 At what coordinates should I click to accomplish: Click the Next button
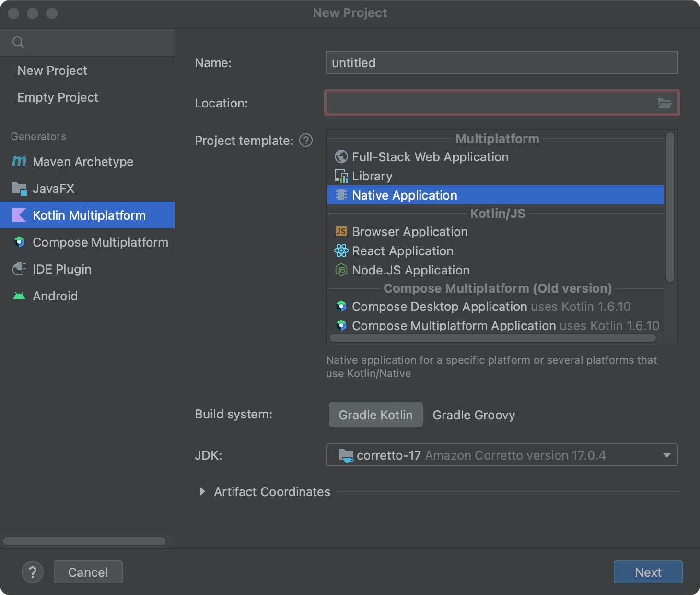648,572
